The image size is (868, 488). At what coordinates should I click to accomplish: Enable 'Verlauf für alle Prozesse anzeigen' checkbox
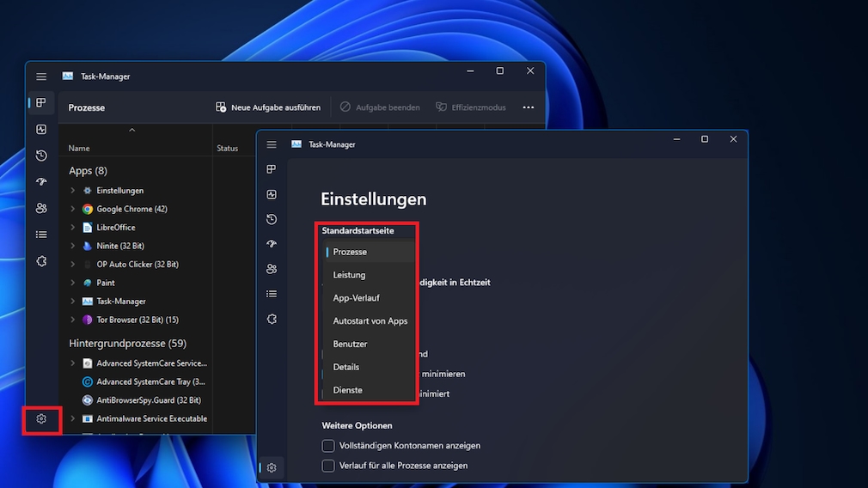click(327, 466)
